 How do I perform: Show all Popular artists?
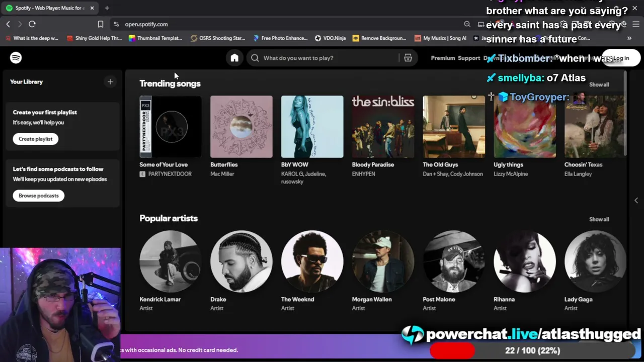[599, 219]
